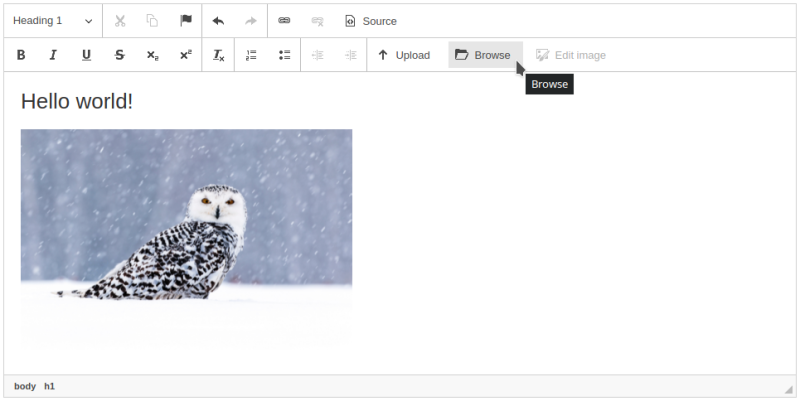Select the snowy owl image
This screenshot has width=800, height=401.
[x=186, y=238]
